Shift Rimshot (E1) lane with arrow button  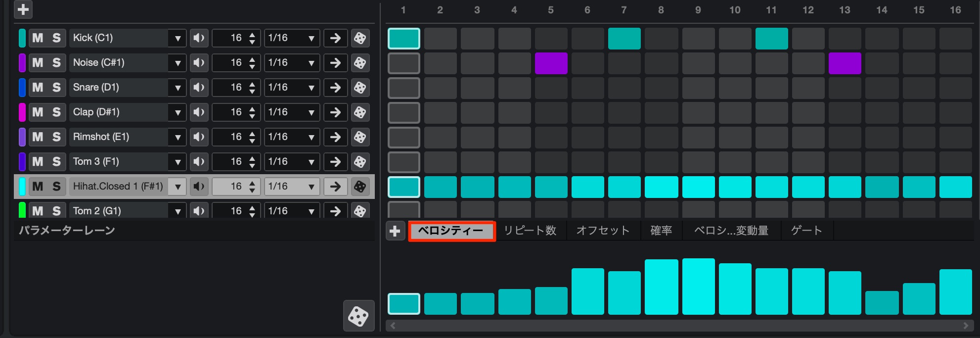(335, 137)
